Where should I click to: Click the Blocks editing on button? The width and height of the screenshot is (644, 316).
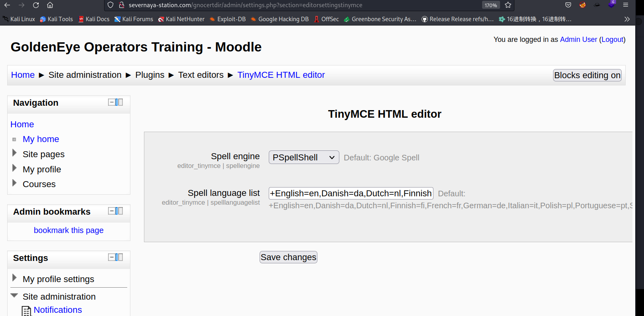[587, 75]
